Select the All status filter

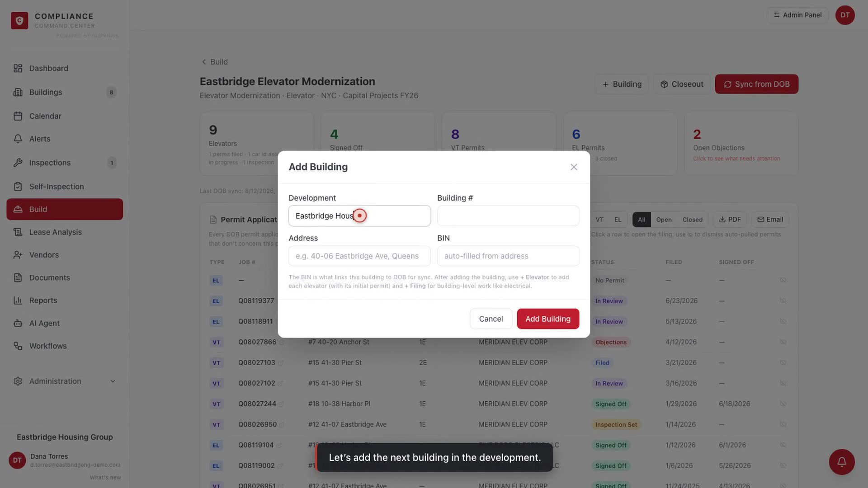coord(642,220)
